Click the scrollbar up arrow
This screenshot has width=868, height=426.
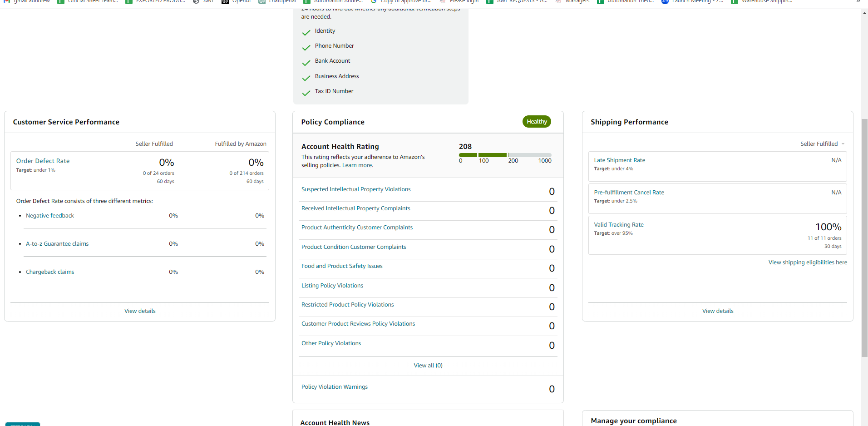864,13
